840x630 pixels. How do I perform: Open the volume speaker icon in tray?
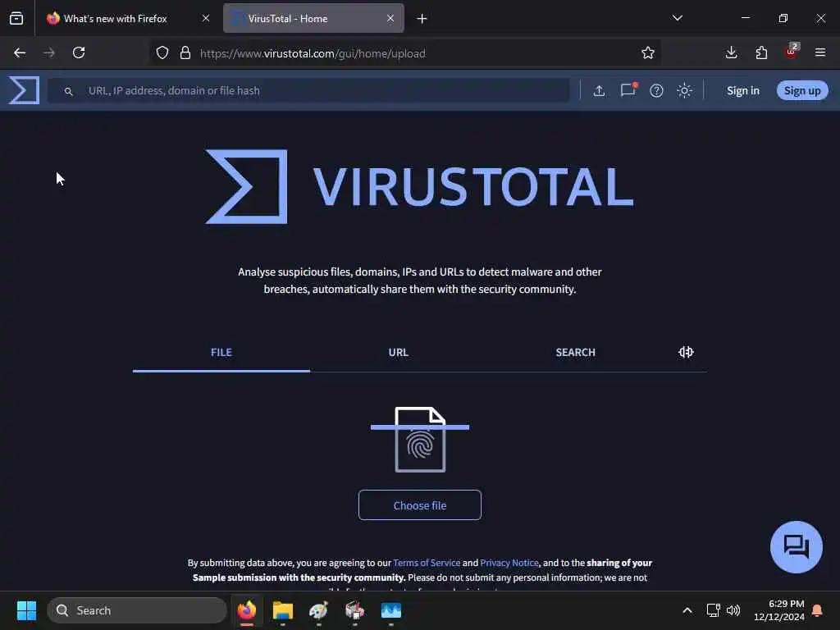click(733, 610)
